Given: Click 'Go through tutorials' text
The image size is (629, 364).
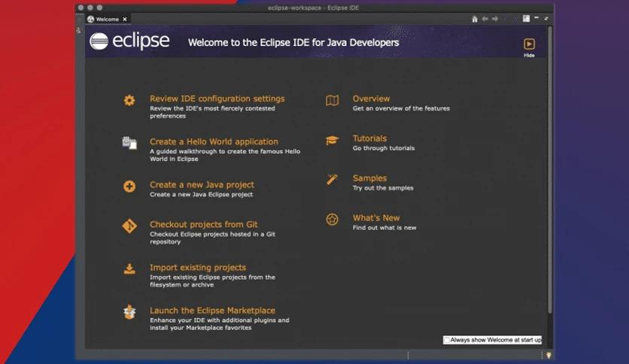Looking at the screenshot, I should tap(384, 148).
